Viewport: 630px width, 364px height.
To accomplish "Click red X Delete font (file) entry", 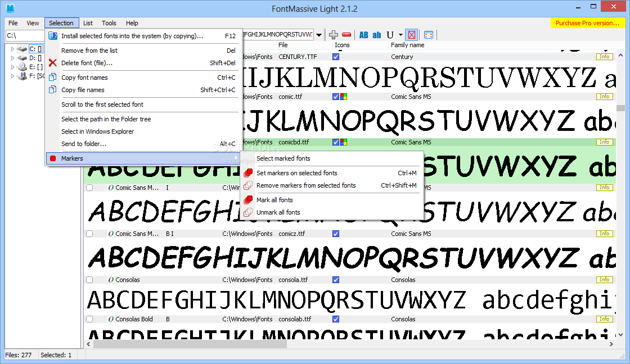I will [87, 63].
